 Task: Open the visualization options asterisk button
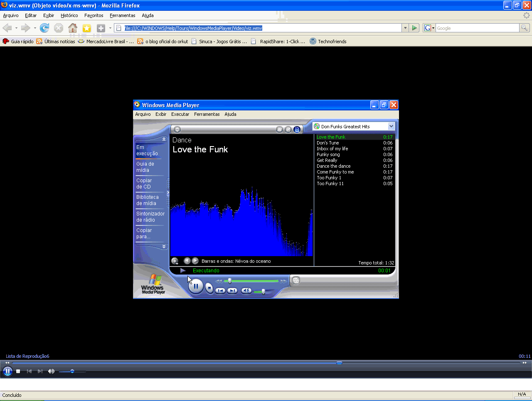pyautogui.click(x=175, y=261)
